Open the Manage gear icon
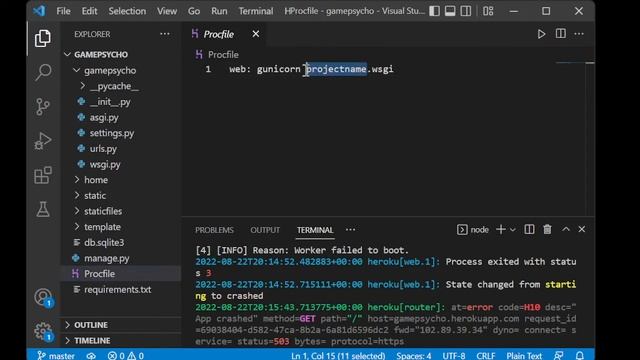 point(43,331)
